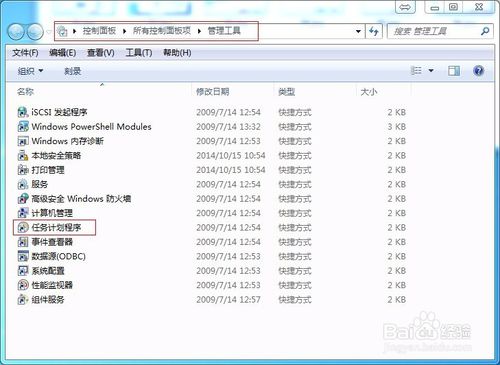500x365 pixels.
Task: Click the 管理工具 breadcrumb
Action: 224,31
